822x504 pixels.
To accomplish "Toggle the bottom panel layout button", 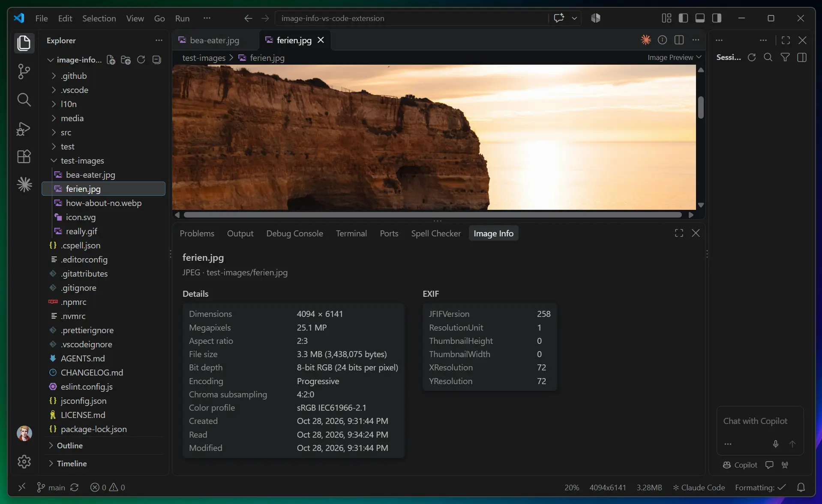I will coord(700,18).
